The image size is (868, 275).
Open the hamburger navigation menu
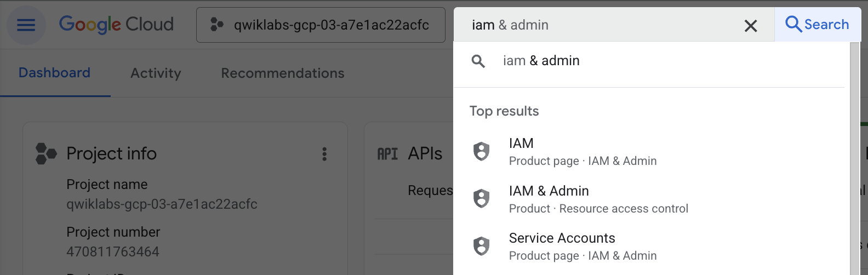tap(26, 25)
